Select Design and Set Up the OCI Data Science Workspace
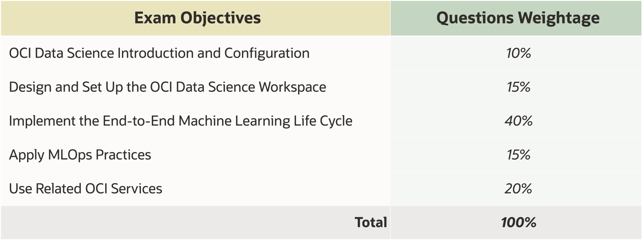Viewport: 644px width, 241px height. [167, 87]
